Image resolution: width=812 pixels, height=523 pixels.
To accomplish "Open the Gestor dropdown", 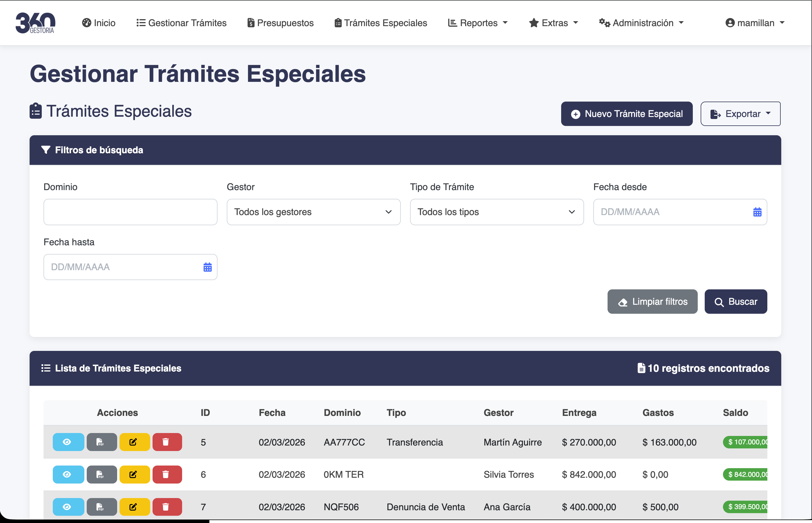I will [x=313, y=212].
